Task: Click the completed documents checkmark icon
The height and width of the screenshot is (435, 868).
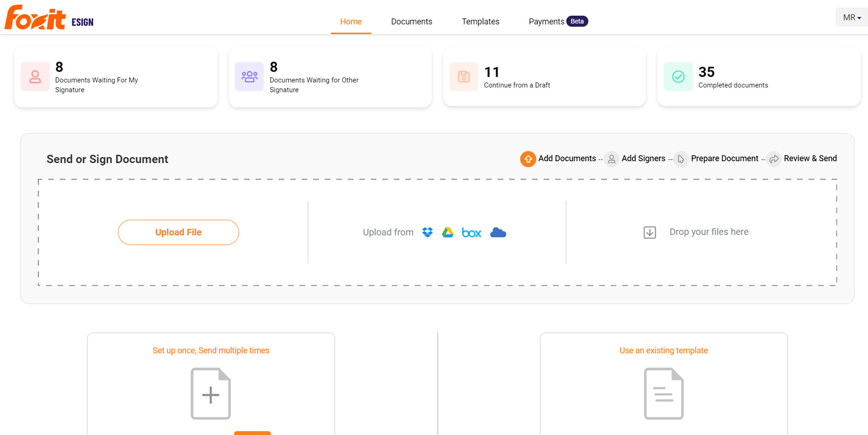Action: click(678, 77)
